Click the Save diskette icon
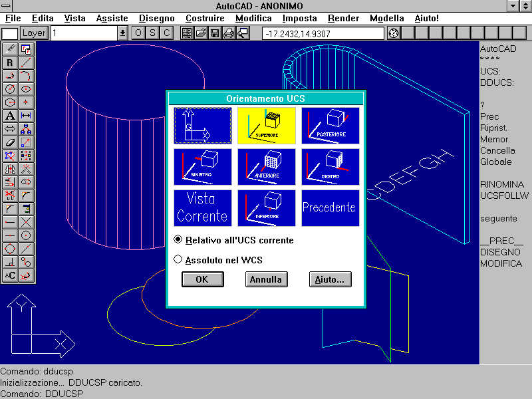 coord(215,33)
